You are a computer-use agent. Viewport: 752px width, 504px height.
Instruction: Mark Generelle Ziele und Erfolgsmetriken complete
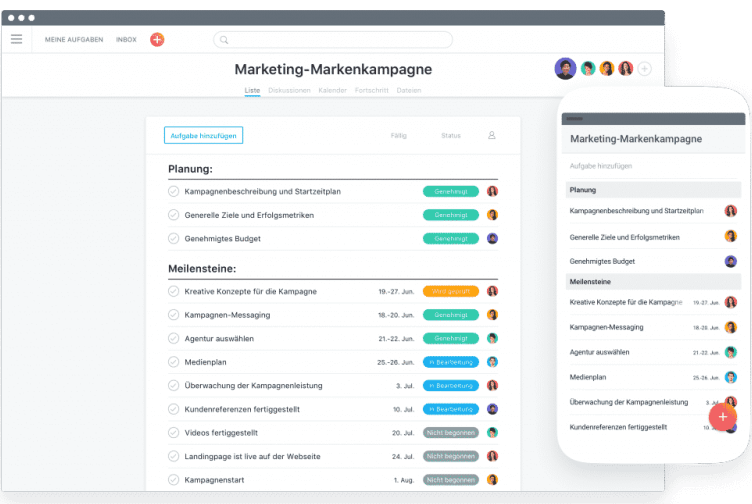[174, 215]
